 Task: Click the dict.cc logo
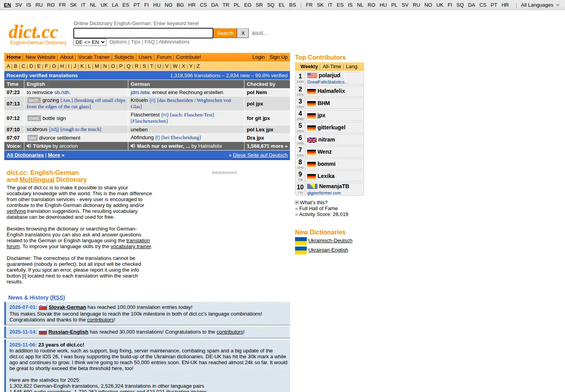[x=33, y=32]
